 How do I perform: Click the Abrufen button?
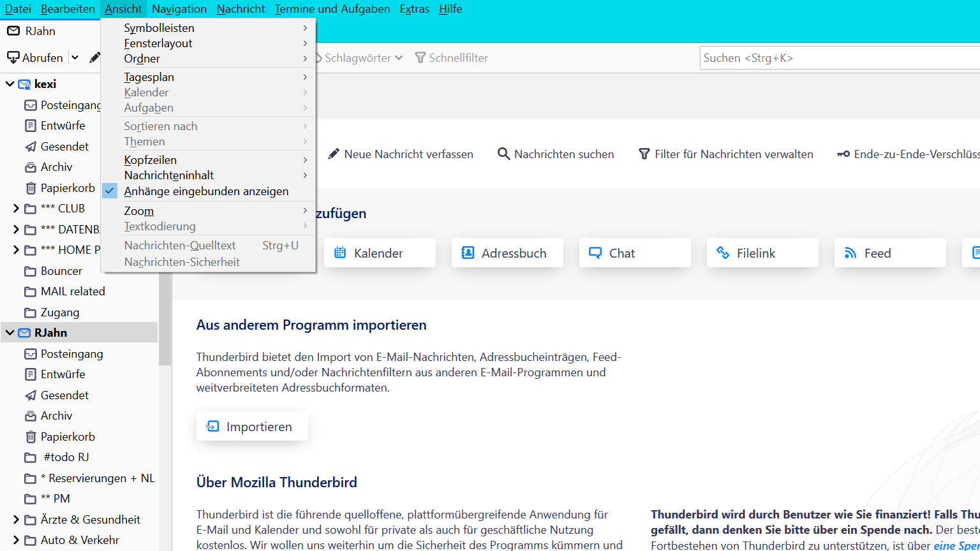35,57
